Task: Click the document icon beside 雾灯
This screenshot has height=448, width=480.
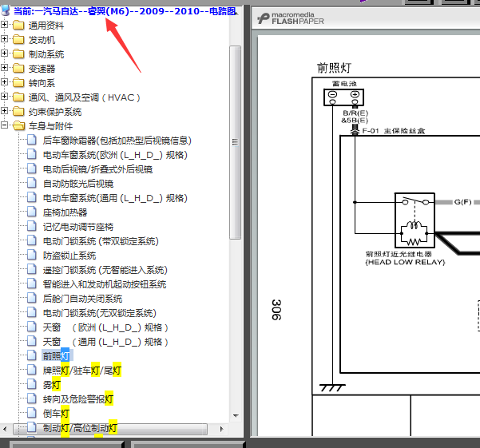Action: (31, 384)
